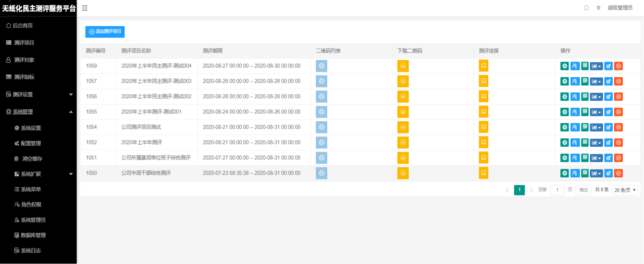
Task: Print QR code list for project 1052
Action: point(321,142)
